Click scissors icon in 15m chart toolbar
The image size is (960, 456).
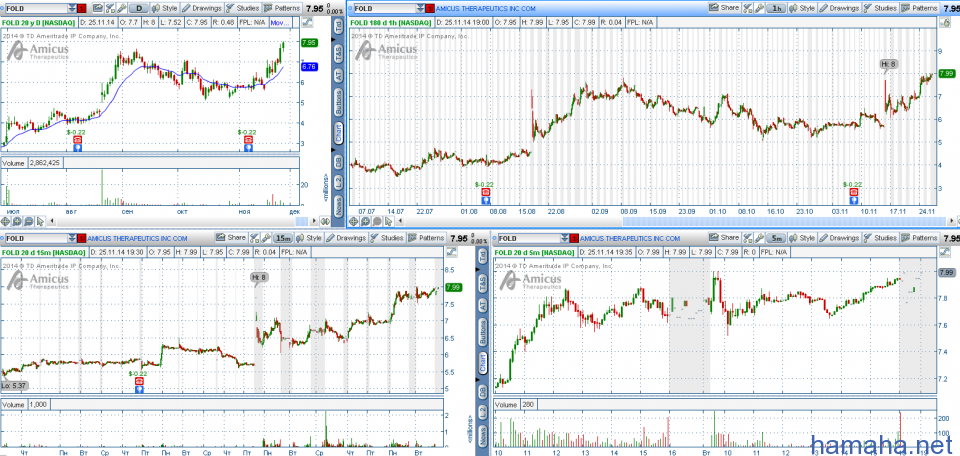pyautogui.click(x=254, y=237)
